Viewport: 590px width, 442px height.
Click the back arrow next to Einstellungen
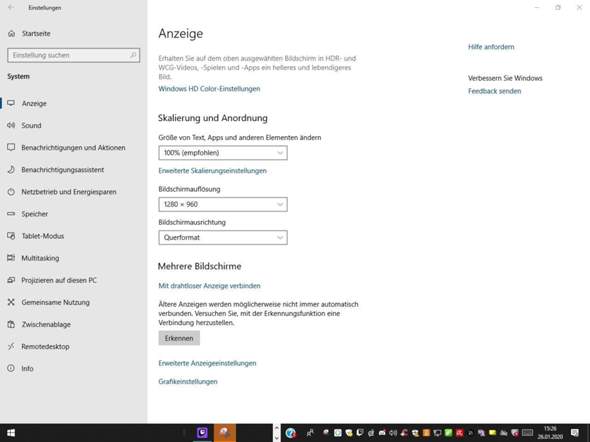pyautogui.click(x=11, y=8)
